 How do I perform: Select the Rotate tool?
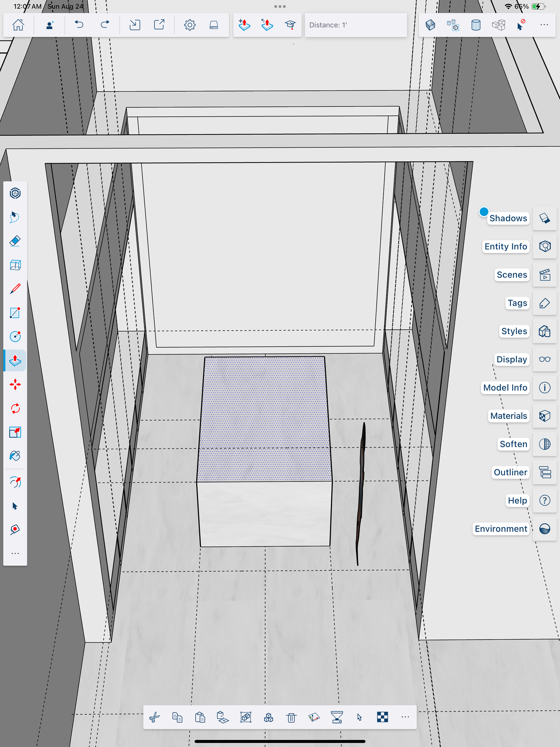[15, 408]
